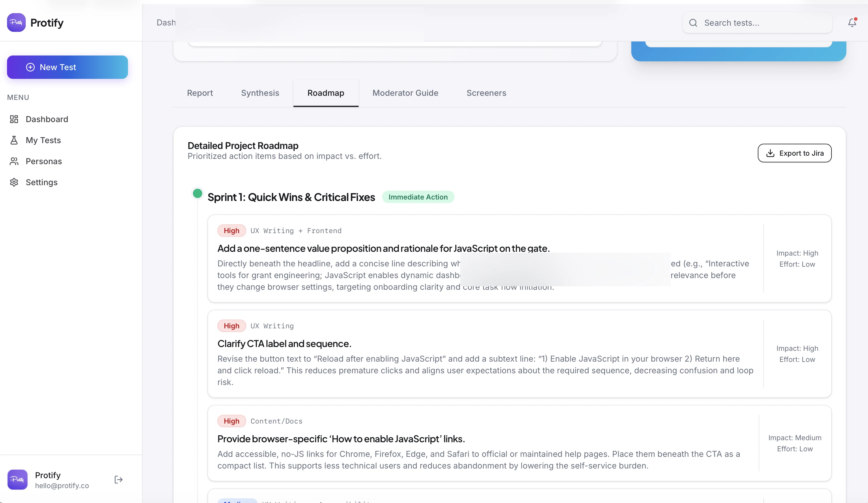Start a New Test
The width and height of the screenshot is (868, 503).
click(x=68, y=67)
